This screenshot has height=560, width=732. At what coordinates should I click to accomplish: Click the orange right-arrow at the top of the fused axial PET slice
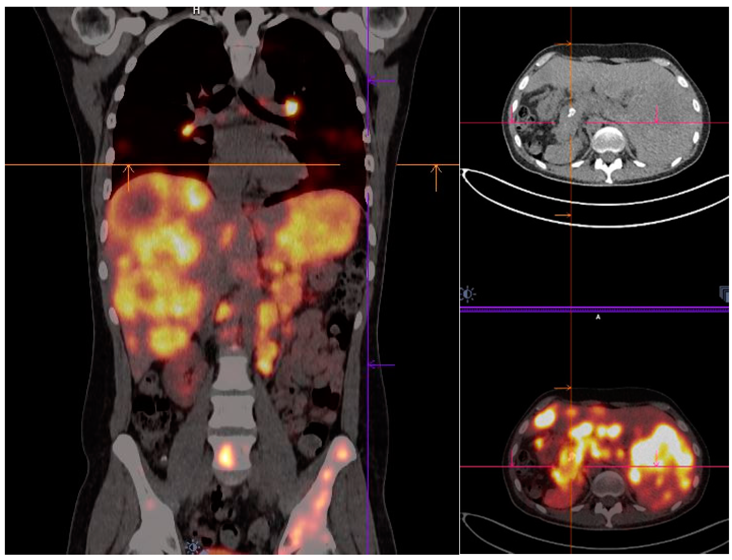[563, 388]
